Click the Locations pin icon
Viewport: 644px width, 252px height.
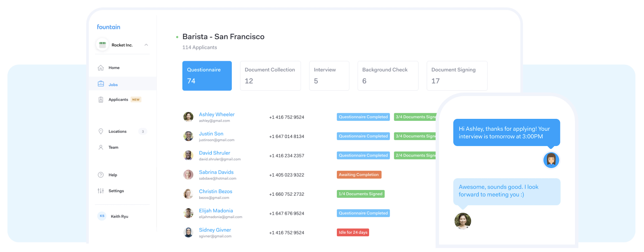coord(101,132)
